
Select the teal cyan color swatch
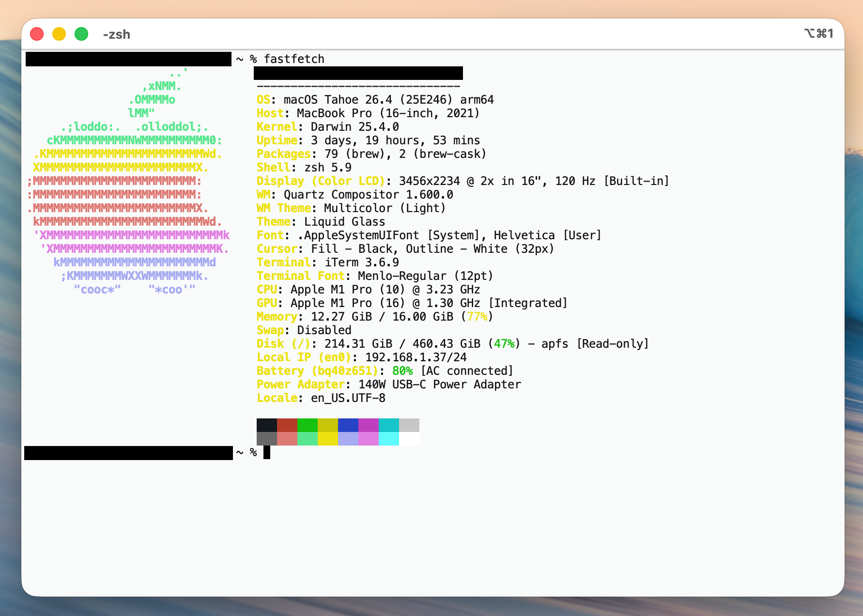[x=389, y=425]
